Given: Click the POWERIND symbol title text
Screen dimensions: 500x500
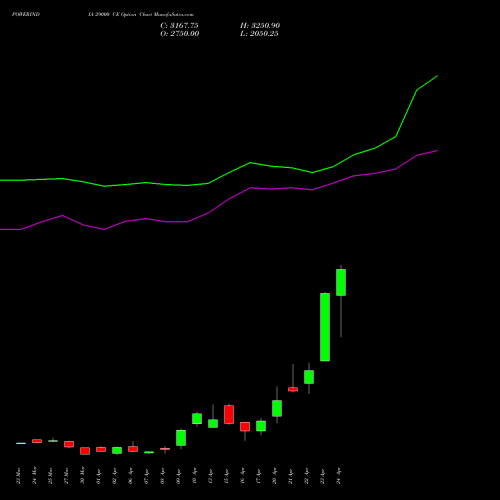Looking at the screenshot, I should coord(26,14).
